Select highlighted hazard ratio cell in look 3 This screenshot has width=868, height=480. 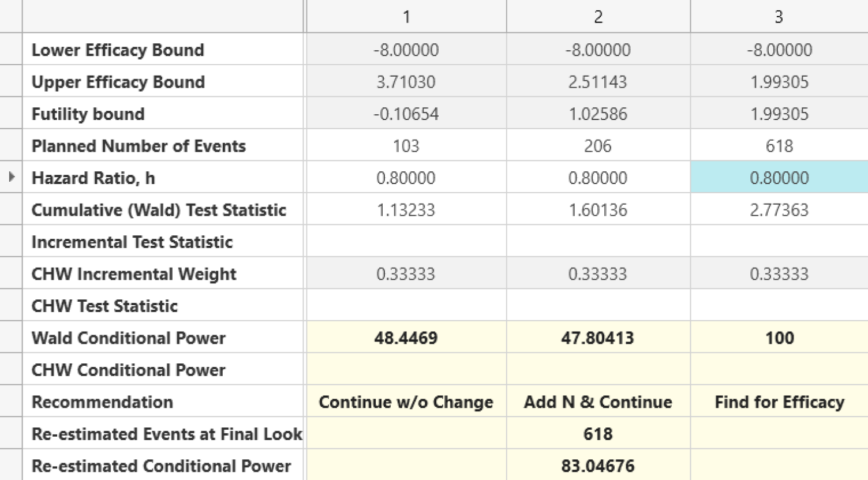pos(779,178)
